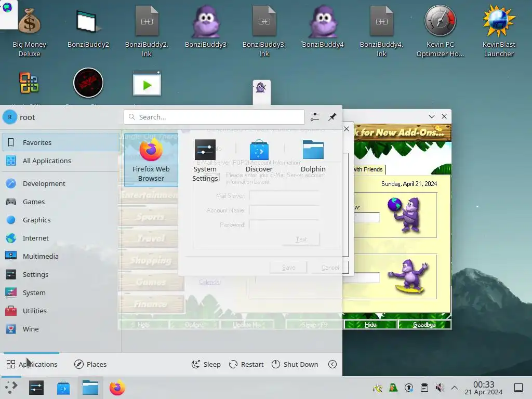This screenshot has width=532, height=399.
Task: Open the Graphics category
Action: pyautogui.click(x=61, y=220)
